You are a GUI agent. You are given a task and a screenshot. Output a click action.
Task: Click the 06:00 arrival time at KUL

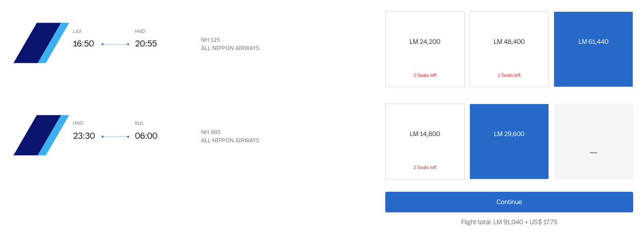(x=146, y=136)
